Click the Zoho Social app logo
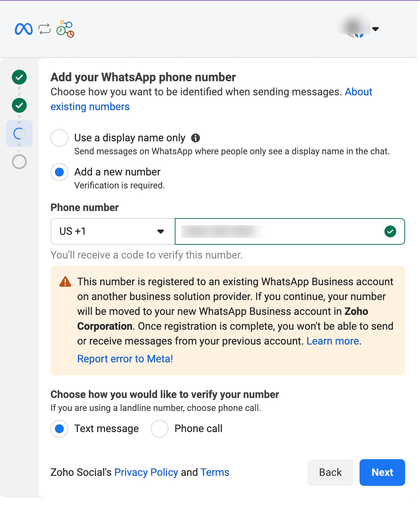The height and width of the screenshot is (517, 420). pyautogui.click(x=65, y=29)
